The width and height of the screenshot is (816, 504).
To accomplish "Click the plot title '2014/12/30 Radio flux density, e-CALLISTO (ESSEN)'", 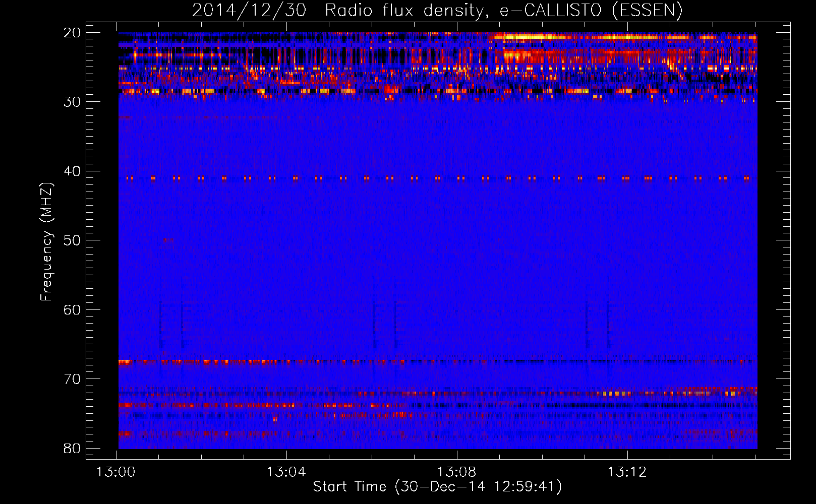I will tap(437, 10).
